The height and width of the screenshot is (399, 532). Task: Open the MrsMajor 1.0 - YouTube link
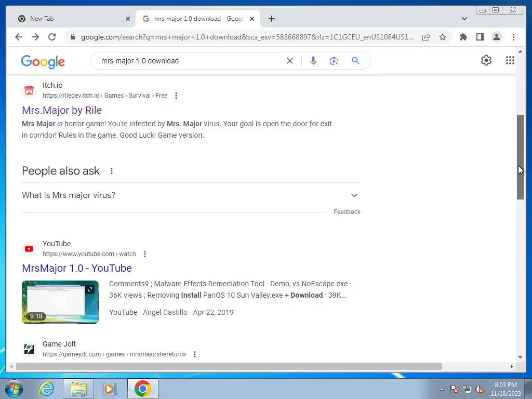[77, 268]
